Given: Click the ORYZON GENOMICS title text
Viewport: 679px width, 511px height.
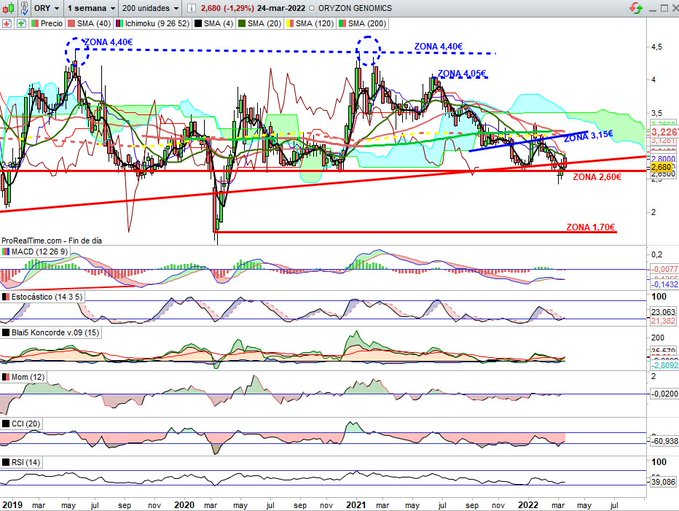Looking at the screenshot, I should coord(355,8).
